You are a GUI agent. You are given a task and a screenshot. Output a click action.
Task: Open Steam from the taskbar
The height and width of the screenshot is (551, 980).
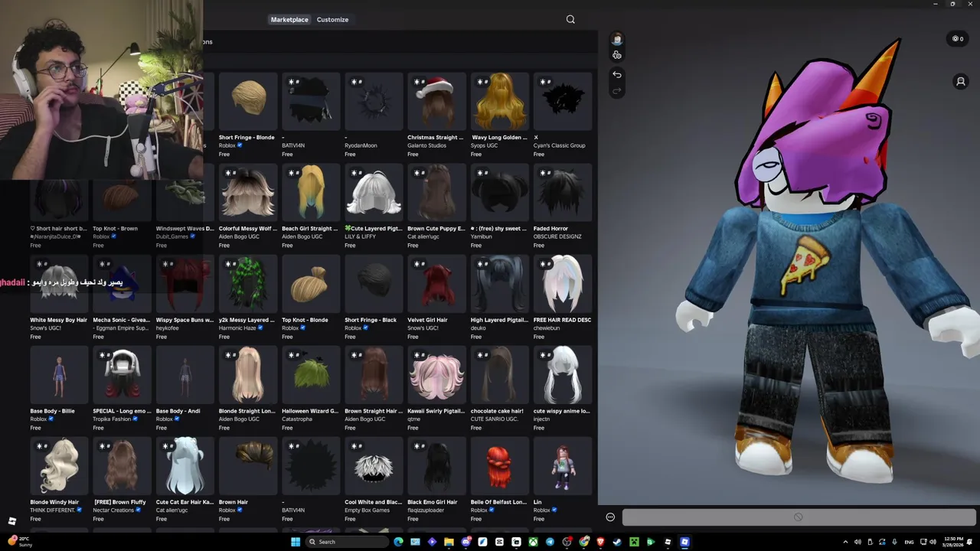click(617, 542)
